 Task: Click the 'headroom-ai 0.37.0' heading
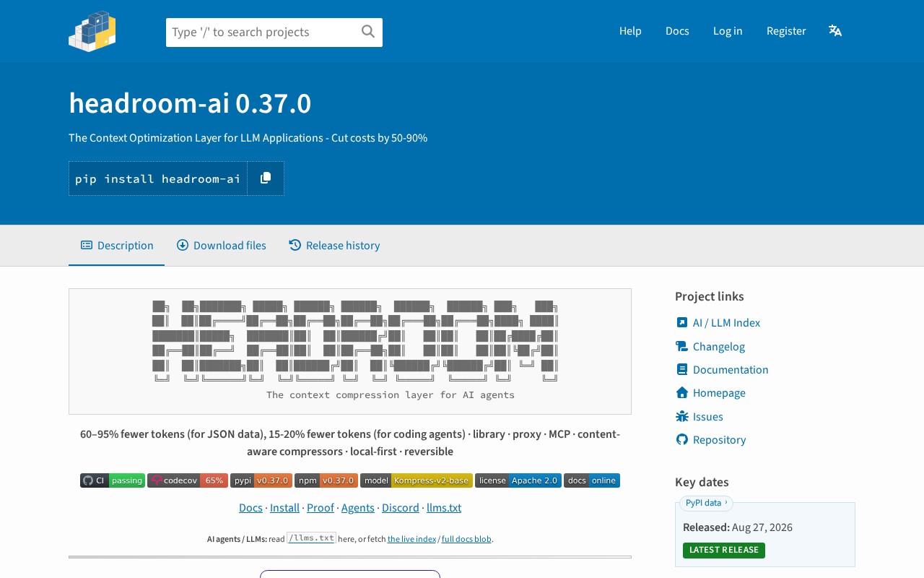pyautogui.click(x=190, y=104)
